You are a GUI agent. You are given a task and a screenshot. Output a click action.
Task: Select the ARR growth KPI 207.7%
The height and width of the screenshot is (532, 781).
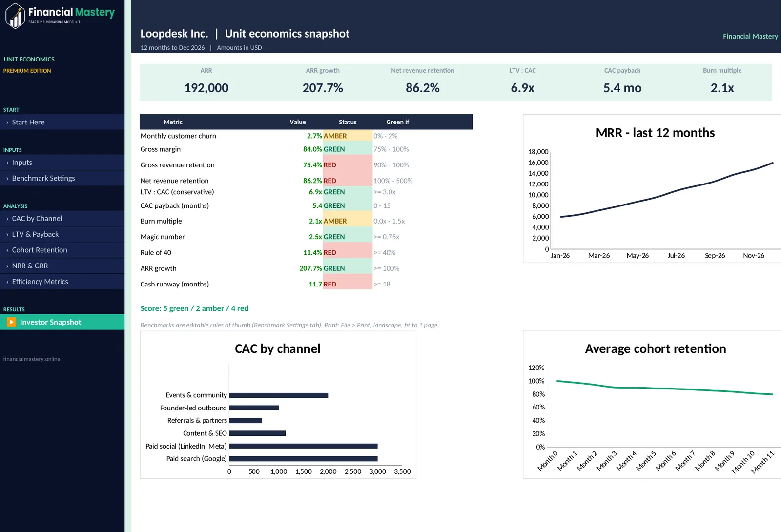tap(323, 88)
